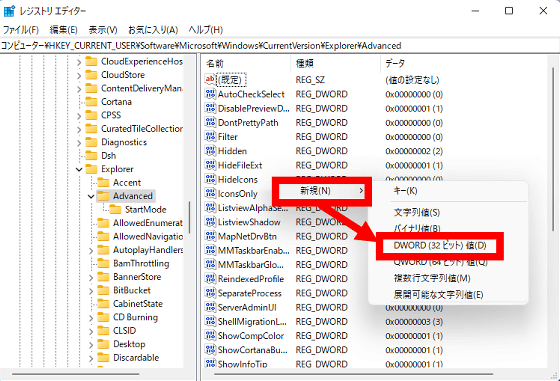Click the Dsh folder icon

click(91, 156)
